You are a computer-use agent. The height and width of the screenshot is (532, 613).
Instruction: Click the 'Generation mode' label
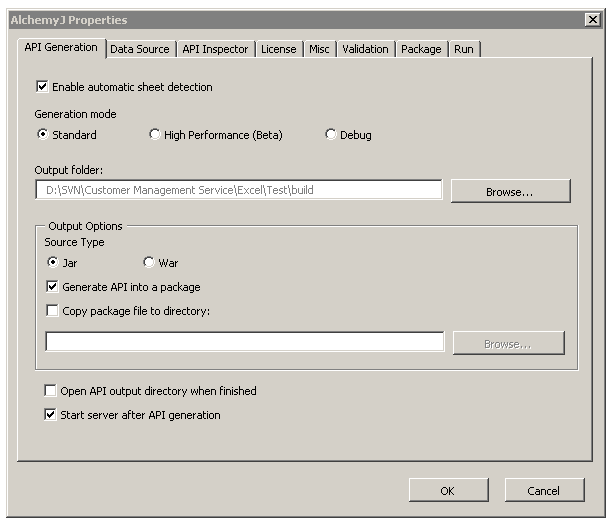(x=75, y=114)
